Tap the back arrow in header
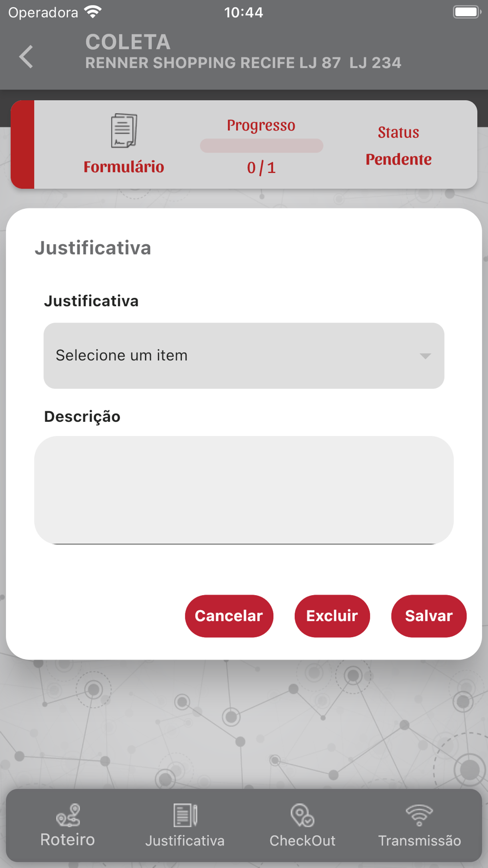The image size is (488, 868). click(x=26, y=57)
